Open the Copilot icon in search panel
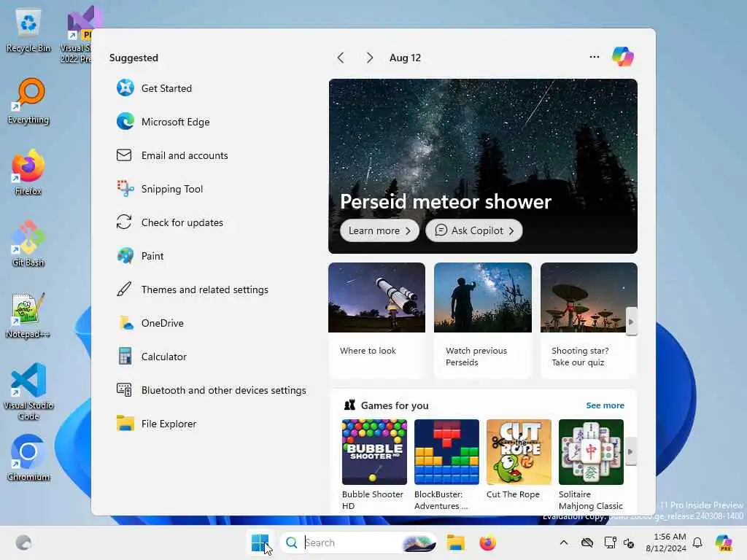This screenshot has width=747, height=560. pos(623,57)
